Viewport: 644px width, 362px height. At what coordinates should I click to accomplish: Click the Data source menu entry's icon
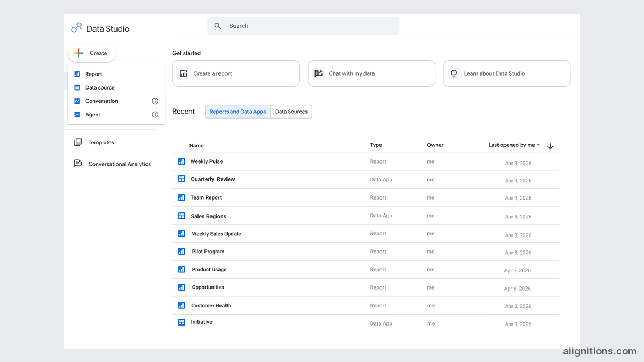click(77, 87)
